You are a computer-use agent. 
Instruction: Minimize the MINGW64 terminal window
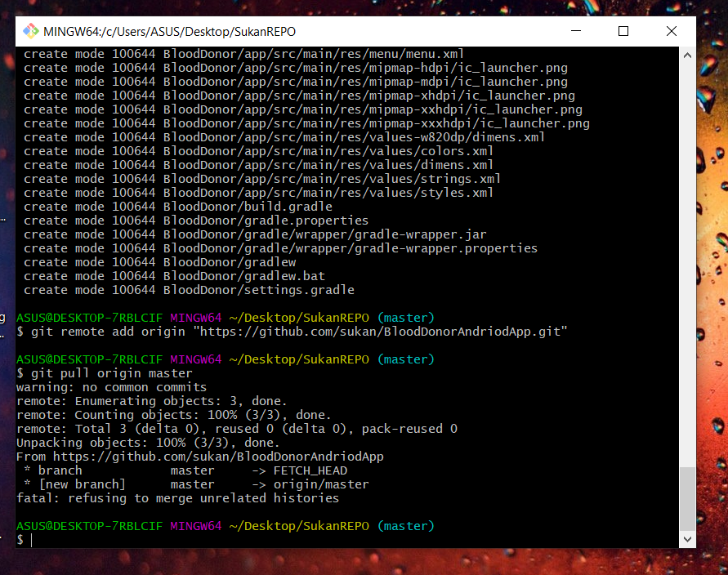pyautogui.click(x=576, y=31)
